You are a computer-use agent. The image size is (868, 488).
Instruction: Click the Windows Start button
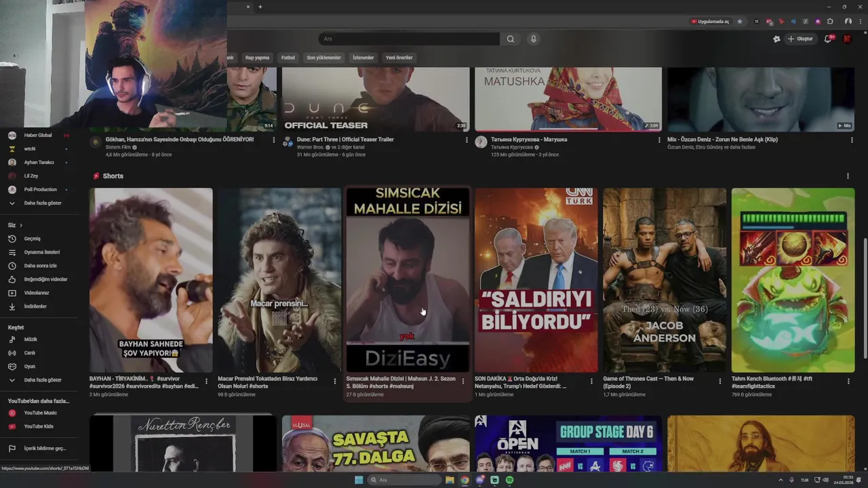[359, 480]
